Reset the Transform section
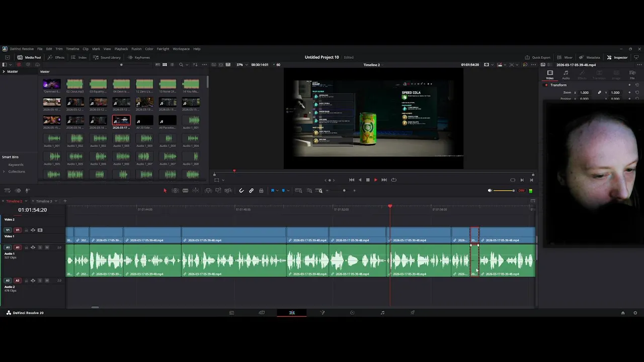This screenshot has height=362, width=644. pyautogui.click(x=637, y=85)
